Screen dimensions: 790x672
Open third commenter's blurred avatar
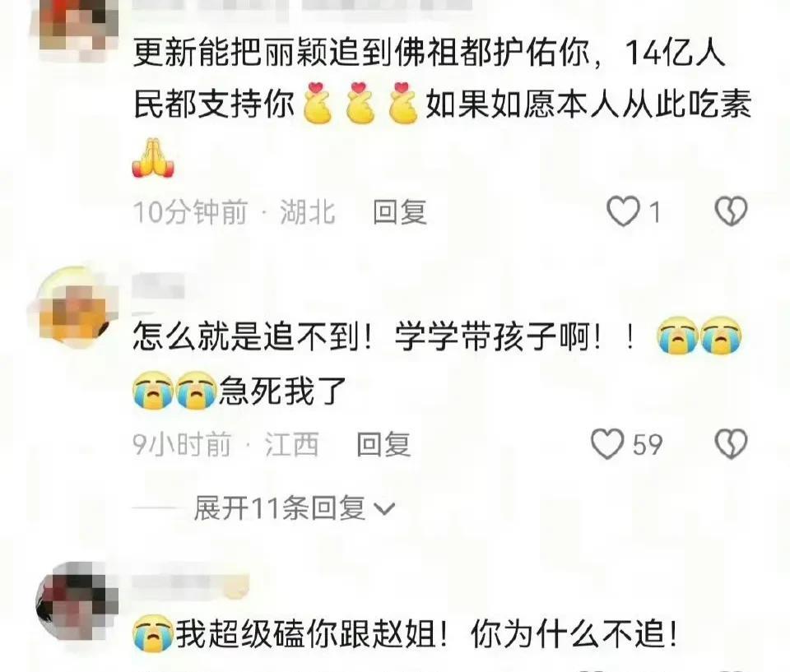[x=77, y=601]
